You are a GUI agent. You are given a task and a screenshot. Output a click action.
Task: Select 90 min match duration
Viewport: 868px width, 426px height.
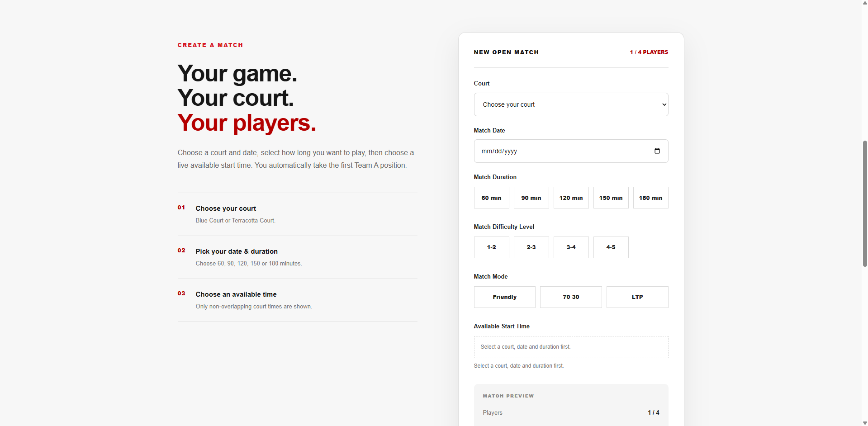pos(531,198)
